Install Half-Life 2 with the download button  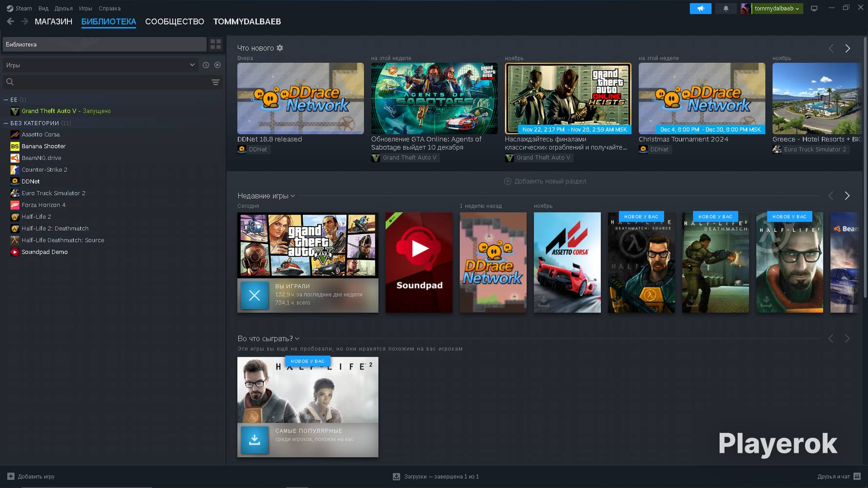254,440
